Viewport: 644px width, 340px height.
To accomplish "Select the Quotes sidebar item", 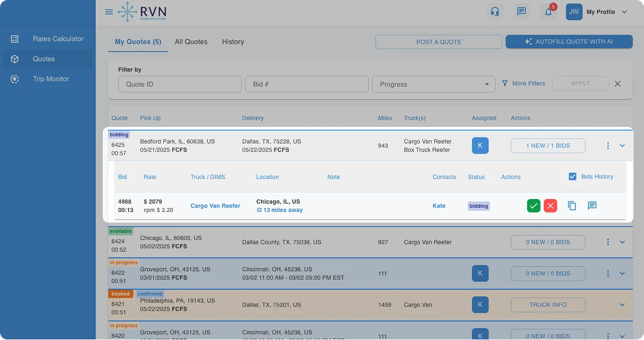I will click(48, 59).
